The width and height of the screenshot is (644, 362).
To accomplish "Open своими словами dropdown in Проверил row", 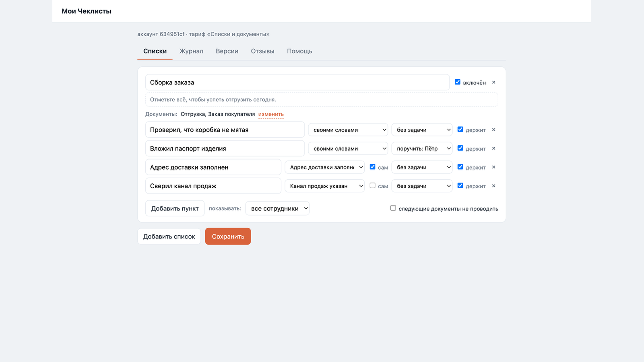I will click(x=348, y=130).
